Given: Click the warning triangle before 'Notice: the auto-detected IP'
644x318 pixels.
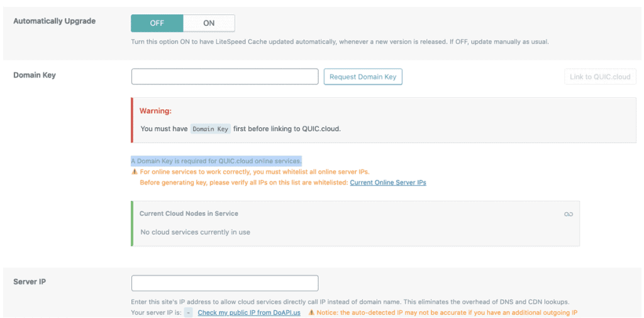Looking at the screenshot, I should (311, 312).
